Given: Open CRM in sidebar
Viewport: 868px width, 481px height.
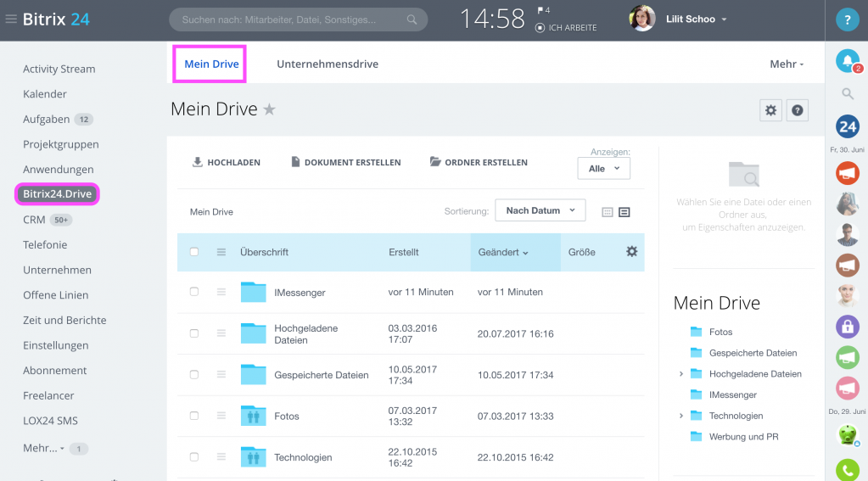Looking at the screenshot, I should [34, 220].
